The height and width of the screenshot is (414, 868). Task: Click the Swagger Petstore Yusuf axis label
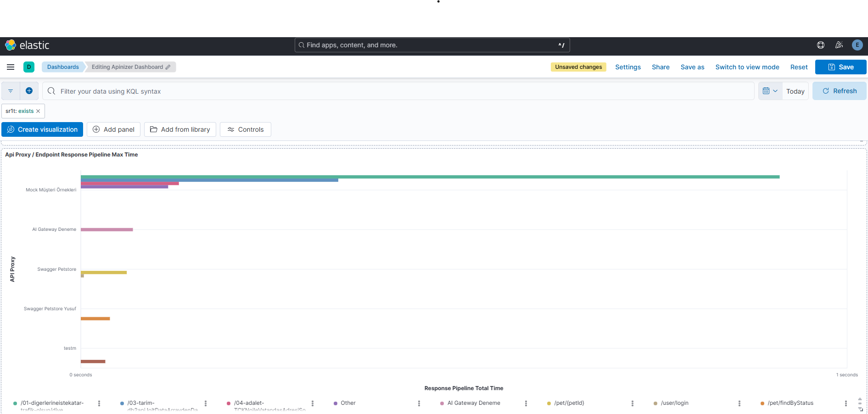pyautogui.click(x=50, y=309)
